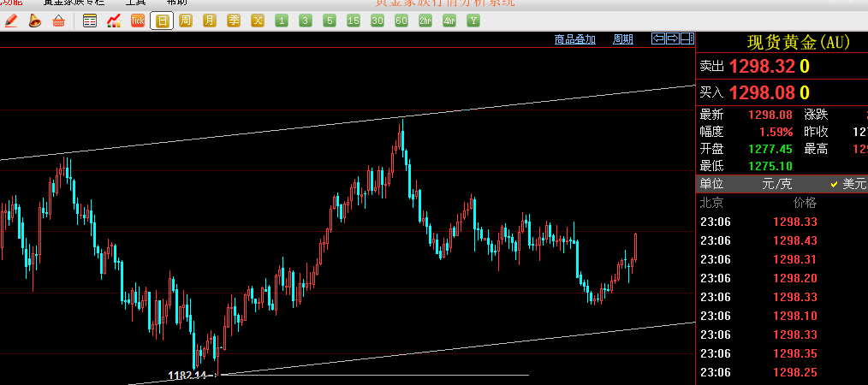
Task: Click the left arrow chart navigation icon
Action: tap(658, 38)
